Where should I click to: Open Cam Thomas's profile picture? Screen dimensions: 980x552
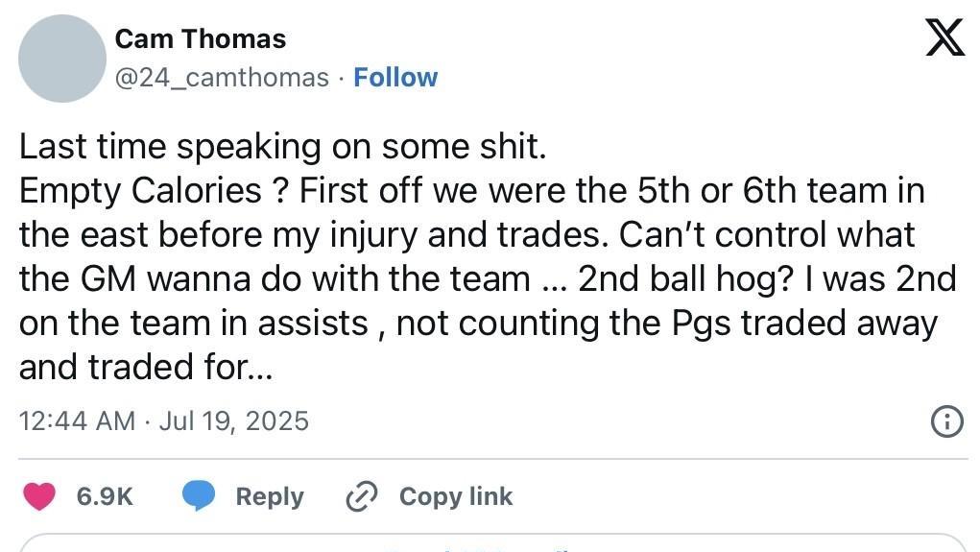(62, 59)
